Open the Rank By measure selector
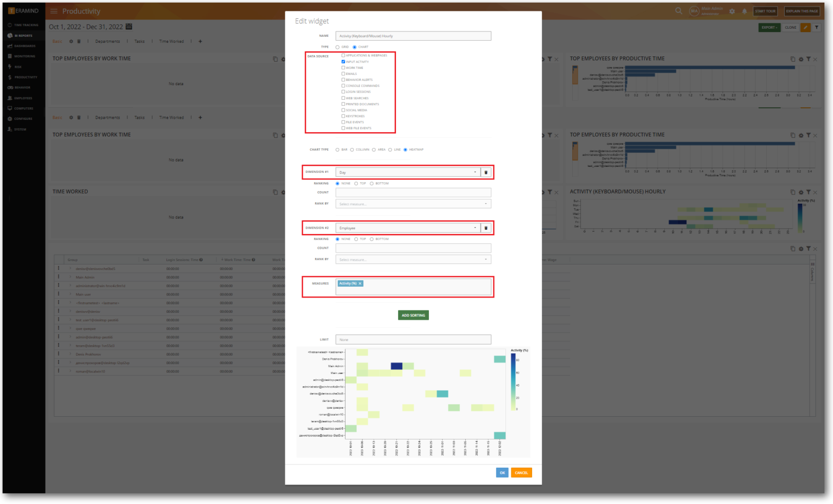The image size is (833, 504). tap(413, 203)
